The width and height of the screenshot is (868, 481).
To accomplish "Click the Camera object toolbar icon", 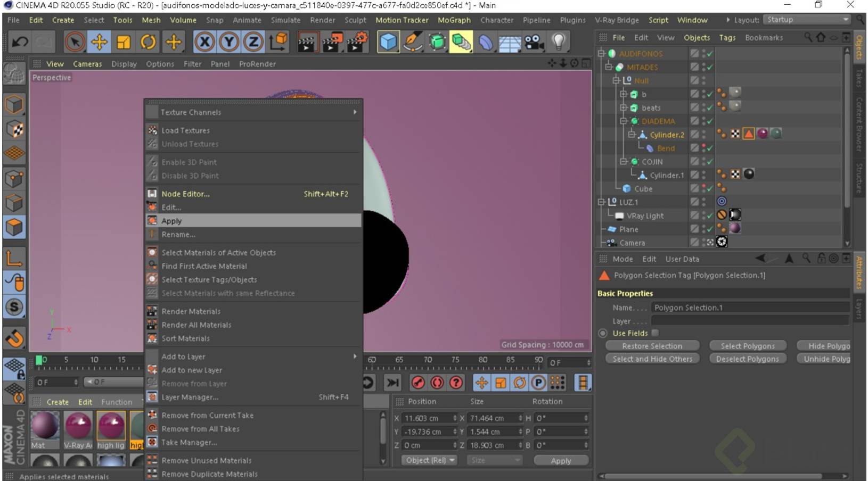I will pos(534,42).
